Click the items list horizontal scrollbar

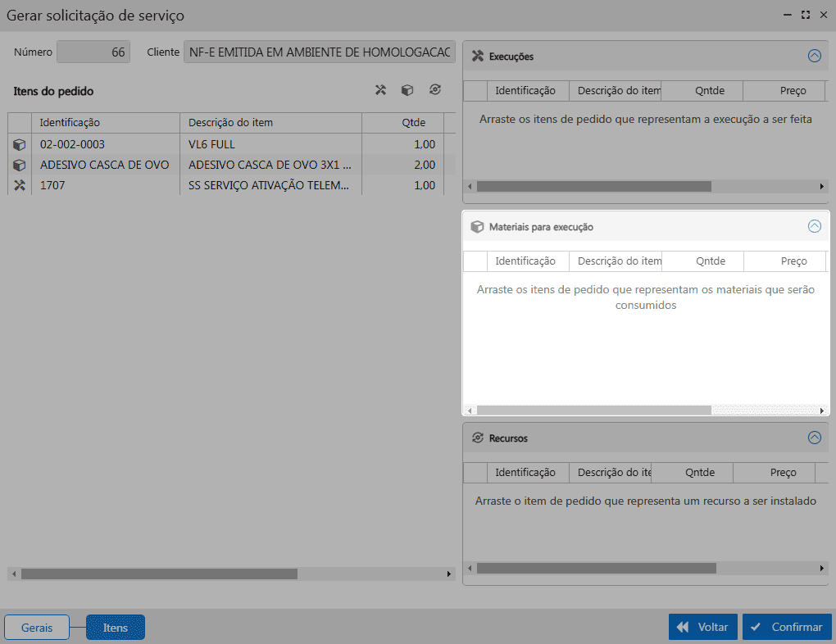[x=160, y=574]
